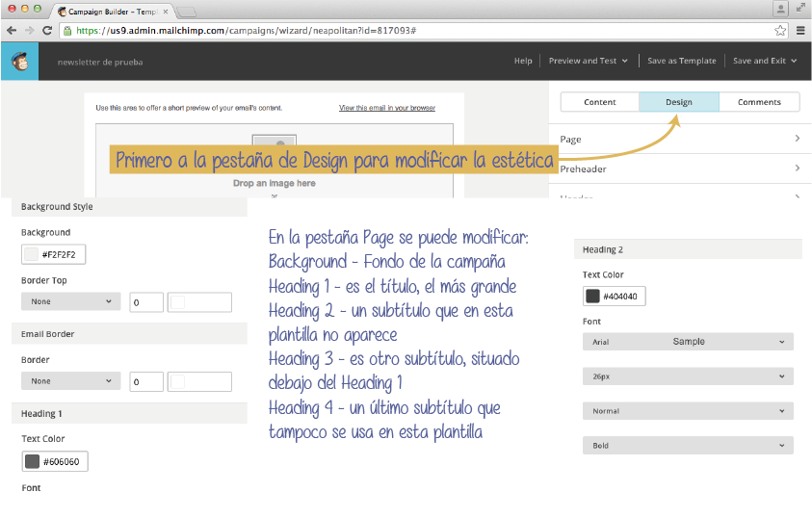Switch to the Comments tab

point(759,102)
